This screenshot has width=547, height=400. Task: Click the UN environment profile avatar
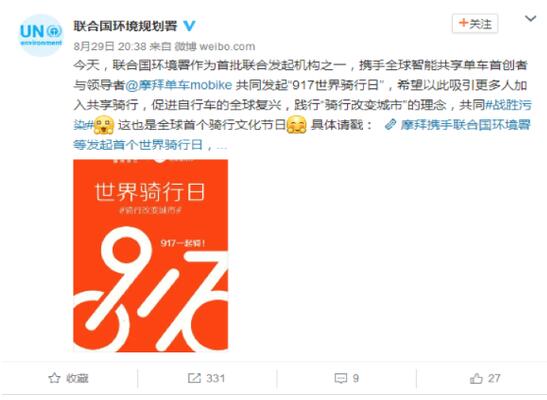[x=40, y=35]
